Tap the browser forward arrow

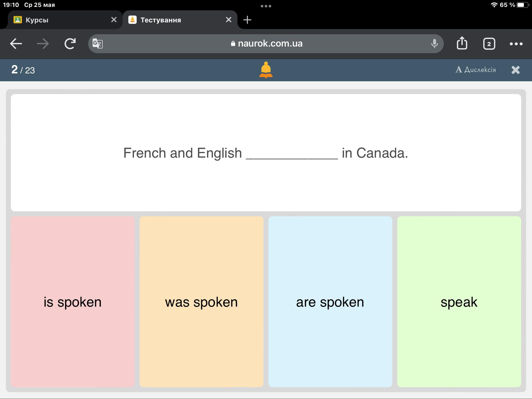[43, 44]
